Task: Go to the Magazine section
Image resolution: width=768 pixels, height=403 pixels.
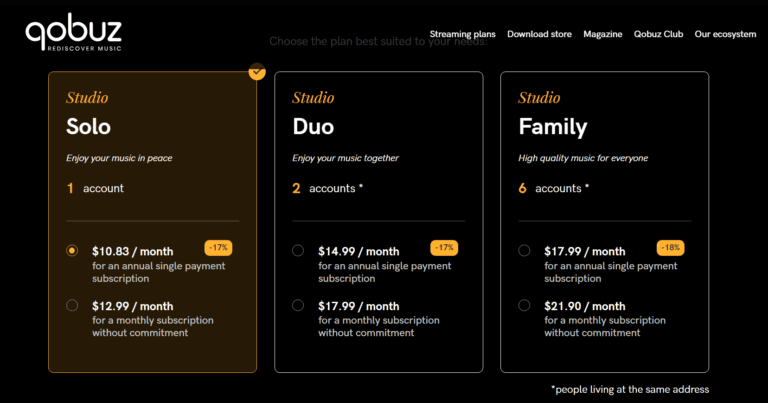Action: [x=602, y=34]
